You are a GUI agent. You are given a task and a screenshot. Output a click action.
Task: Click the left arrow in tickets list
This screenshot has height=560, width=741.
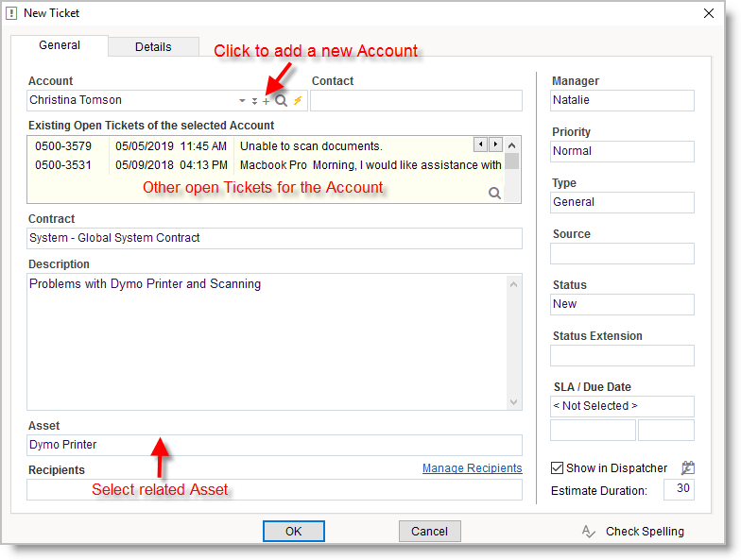pos(481,144)
